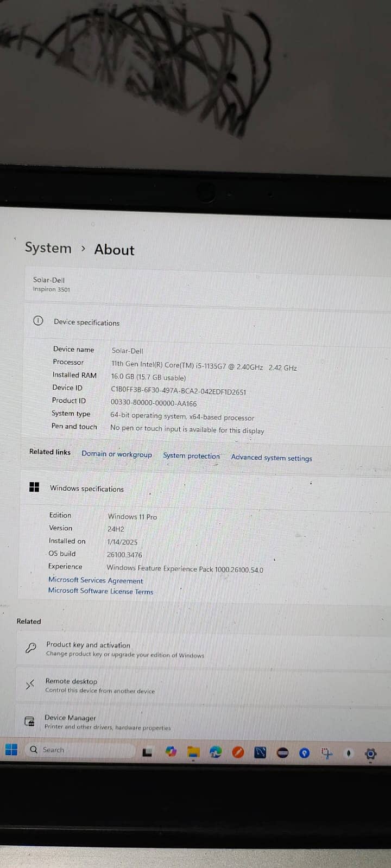The width and height of the screenshot is (391, 868).
Task: Open the Settings gear on the taskbar
Action: click(x=371, y=753)
